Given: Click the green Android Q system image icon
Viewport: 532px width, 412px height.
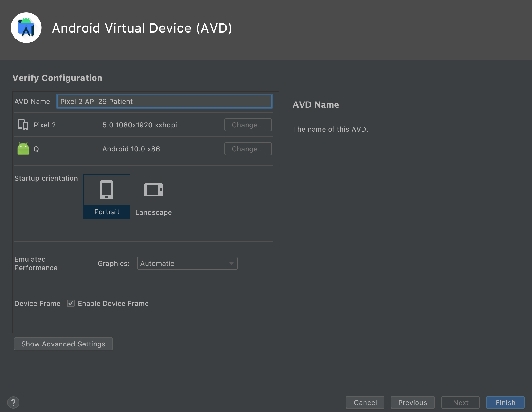Looking at the screenshot, I should tap(23, 149).
